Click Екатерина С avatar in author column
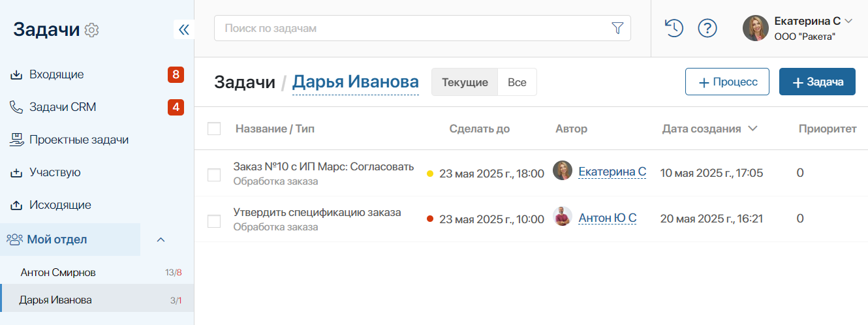 (563, 171)
